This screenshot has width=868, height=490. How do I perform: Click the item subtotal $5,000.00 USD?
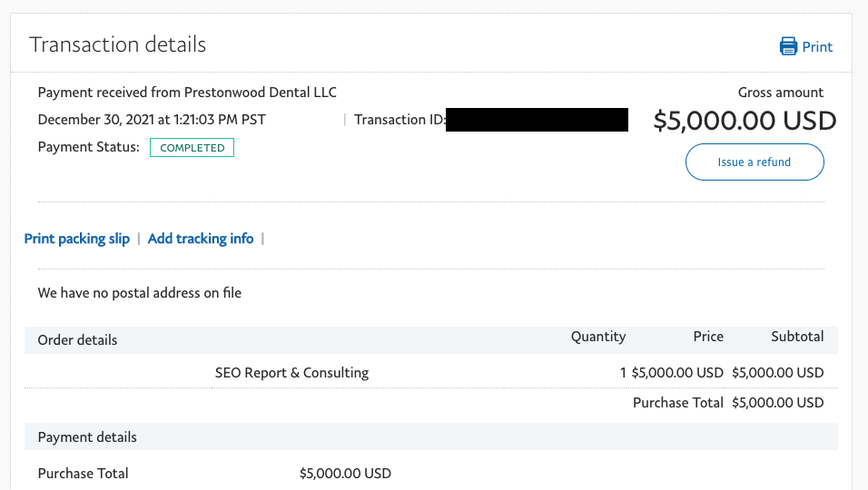click(x=778, y=373)
